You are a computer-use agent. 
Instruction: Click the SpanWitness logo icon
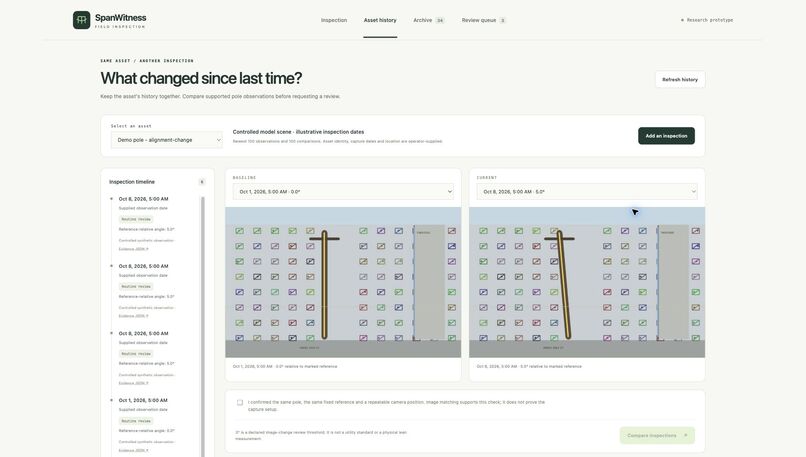point(81,20)
